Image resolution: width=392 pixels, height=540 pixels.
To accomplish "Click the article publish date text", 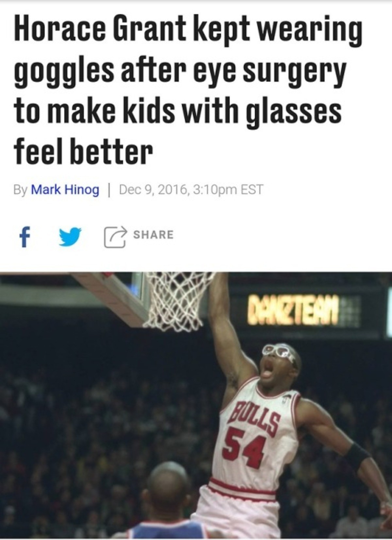I will (x=191, y=189).
